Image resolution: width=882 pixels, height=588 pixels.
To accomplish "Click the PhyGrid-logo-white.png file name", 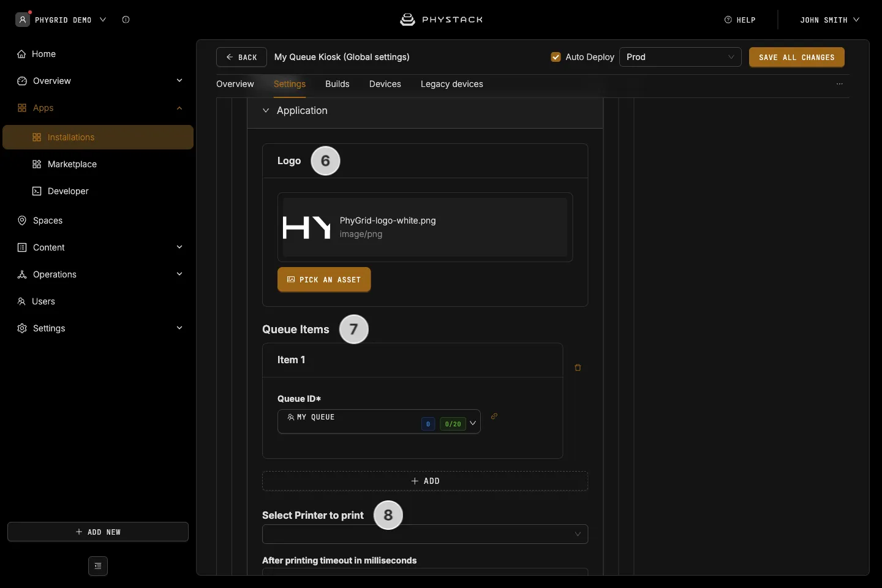I will tap(388, 221).
